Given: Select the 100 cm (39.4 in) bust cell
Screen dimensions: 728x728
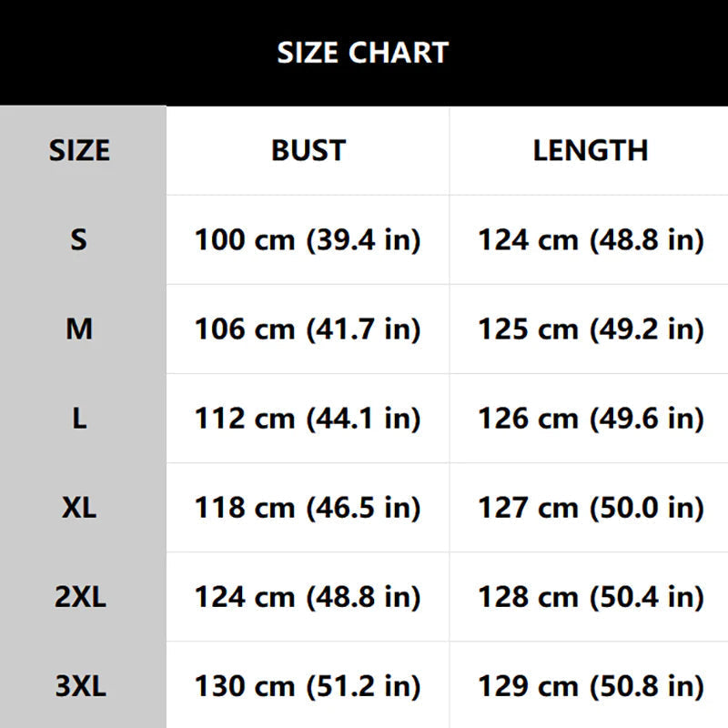Looking at the screenshot, I should 308,240.
